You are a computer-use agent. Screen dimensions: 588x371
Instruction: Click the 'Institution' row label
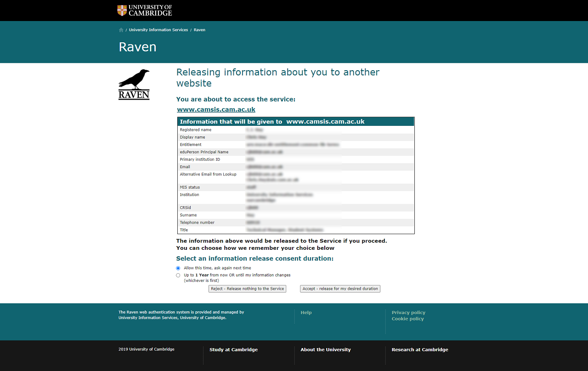click(189, 195)
